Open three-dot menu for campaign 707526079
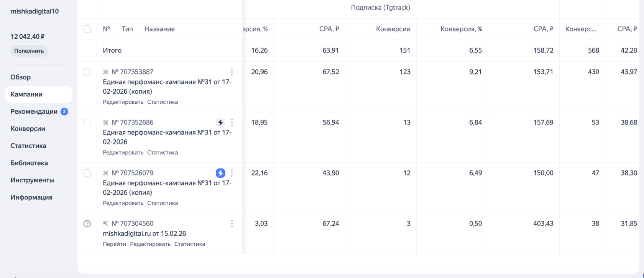The width and height of the screenshot is (644, 278). click(232, 173)
